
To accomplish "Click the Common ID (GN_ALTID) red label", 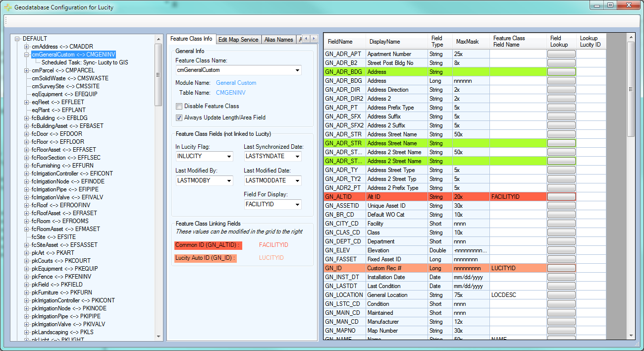I will (208, 245).
